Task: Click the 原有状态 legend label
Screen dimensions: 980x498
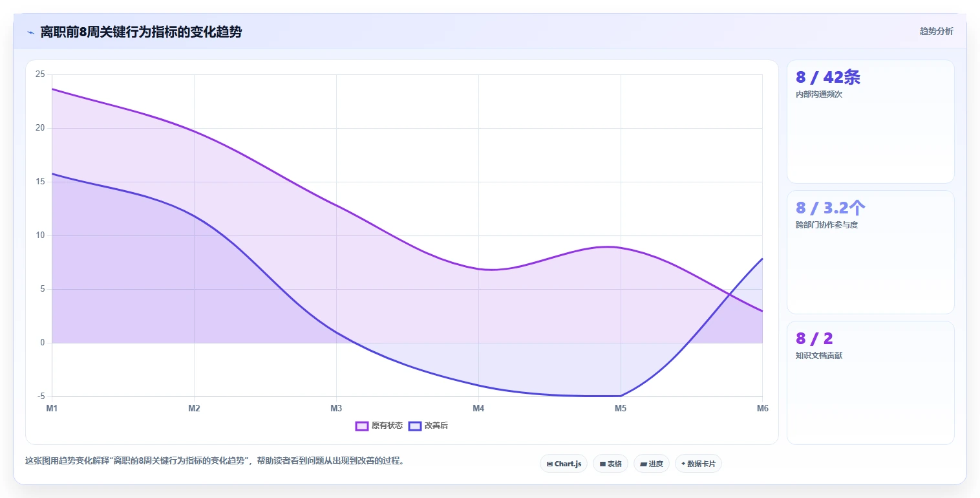Action: pyautogui.click(x=387, y=426)
